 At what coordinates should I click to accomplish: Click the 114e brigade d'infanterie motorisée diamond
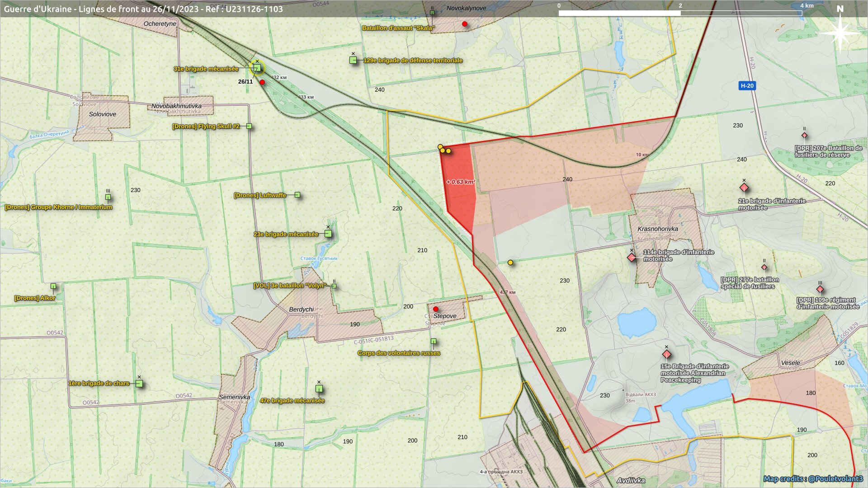[x=632, y=258]
